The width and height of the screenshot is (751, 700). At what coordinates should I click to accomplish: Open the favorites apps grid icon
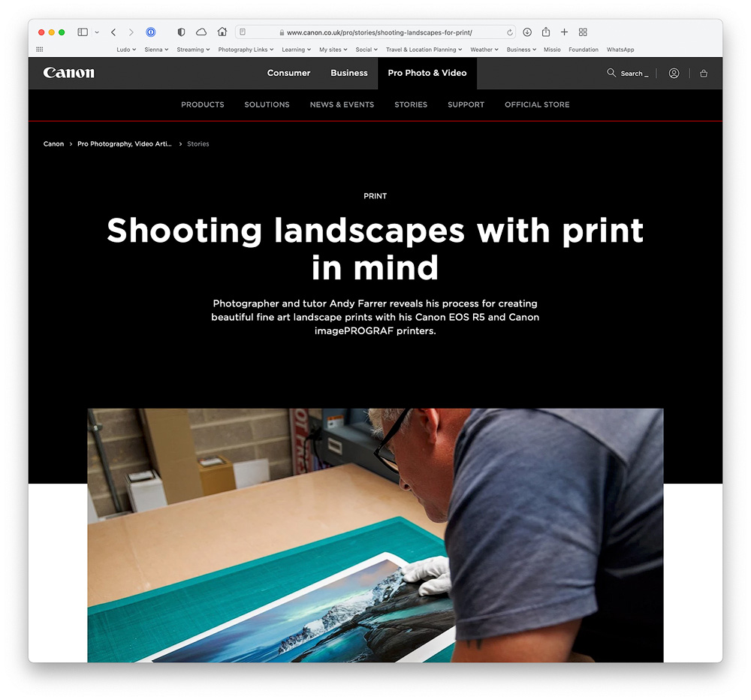pos(40,50)
